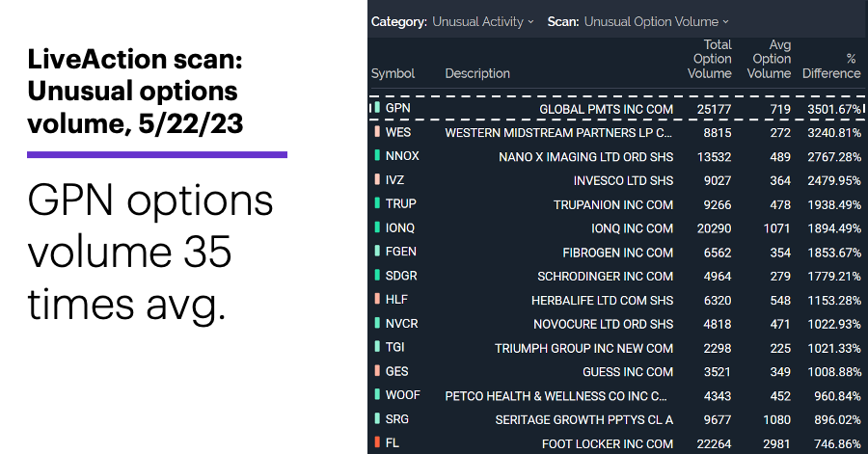868x454 pixels.
Task: Click GLOBAL PMTS INC COM description
Action: click(x=607, y=109)
